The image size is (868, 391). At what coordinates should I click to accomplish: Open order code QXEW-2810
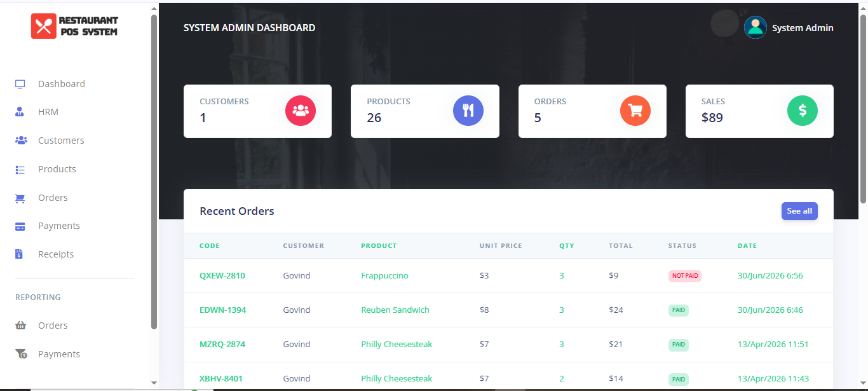click(222, 276)
